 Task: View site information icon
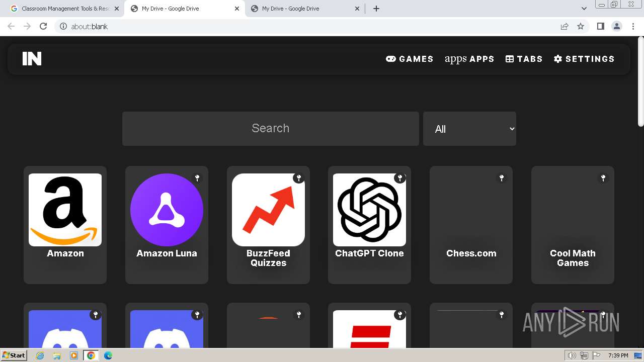[63, 26]
